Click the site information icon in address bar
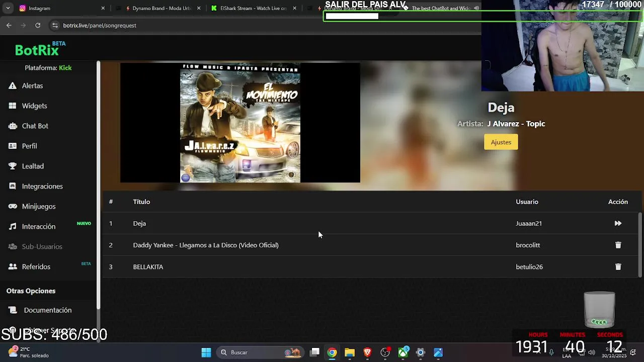 point(54,25)
